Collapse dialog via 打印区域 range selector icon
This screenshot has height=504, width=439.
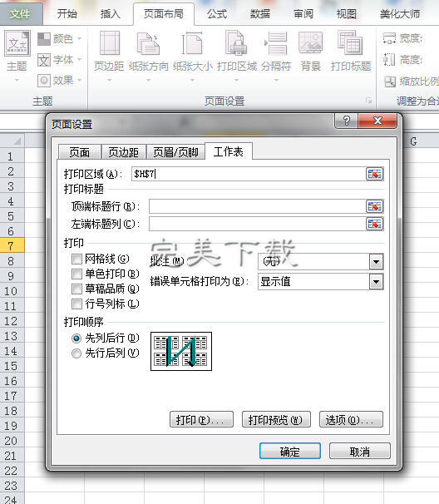(374, 174)
